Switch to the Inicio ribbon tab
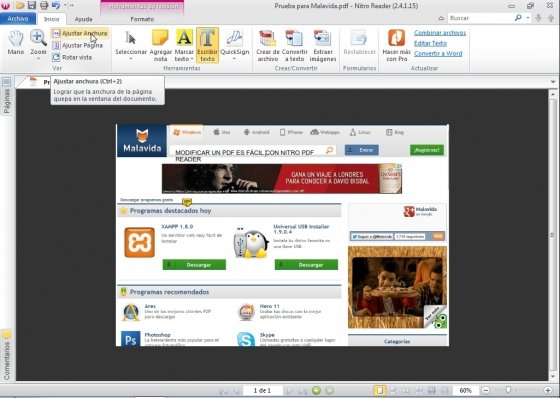 pyautogui.click(x=51, y=19)
